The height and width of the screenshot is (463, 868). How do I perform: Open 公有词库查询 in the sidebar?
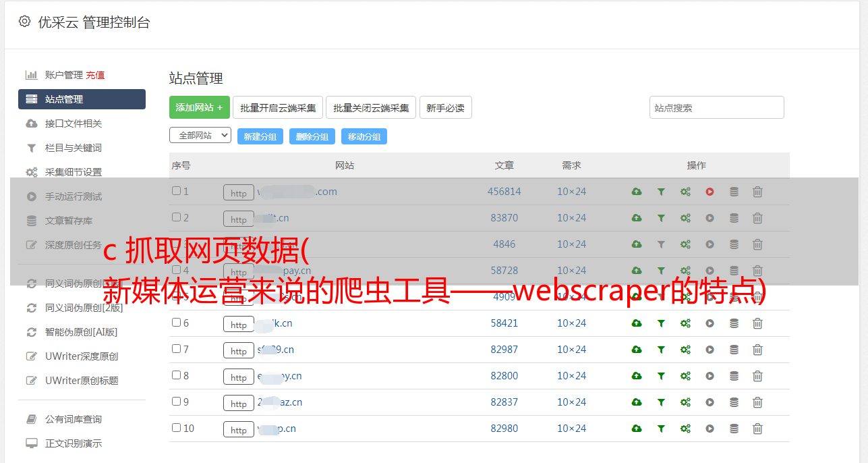(74, 419)
